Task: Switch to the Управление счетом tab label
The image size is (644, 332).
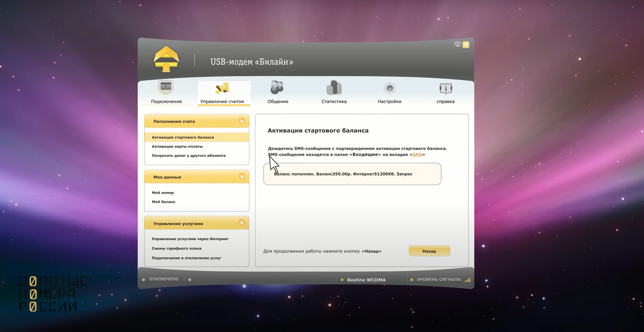Action: click(222, 102)
